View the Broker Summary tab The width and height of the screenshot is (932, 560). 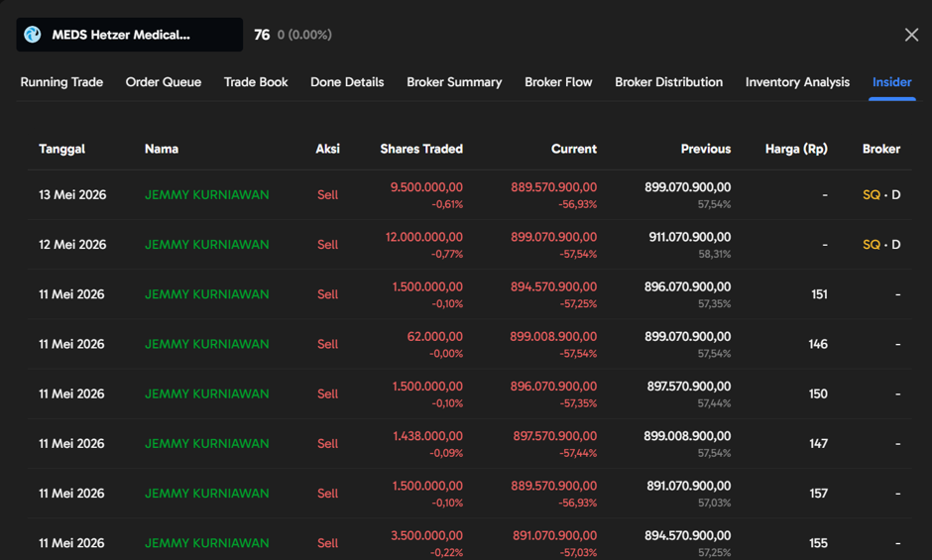(x=454, y=82)
